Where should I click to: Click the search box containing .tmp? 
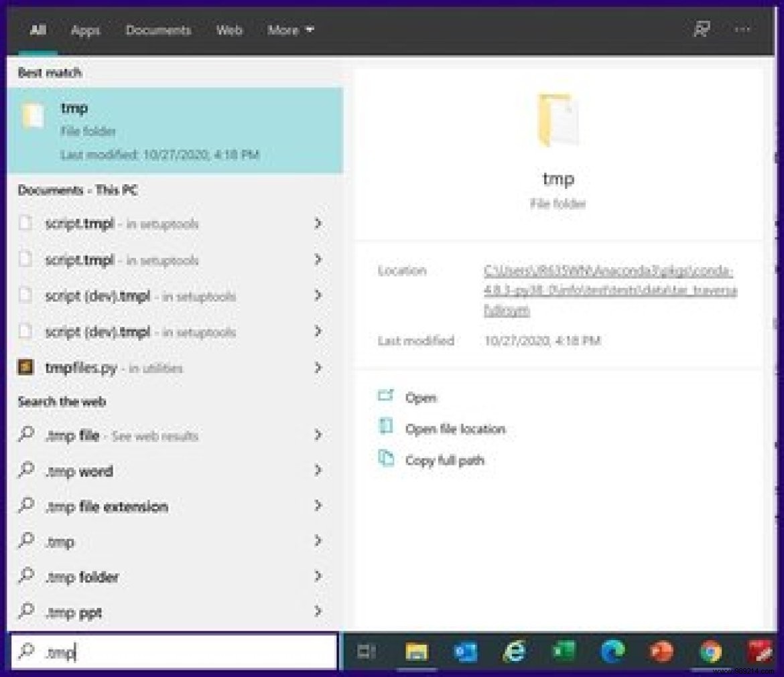pos(174,652)
